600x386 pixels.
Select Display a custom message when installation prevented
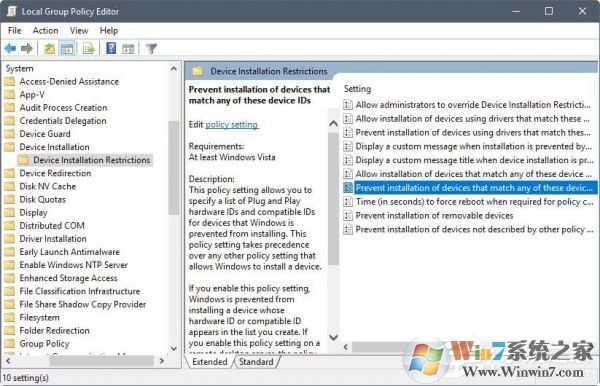[473, 146]
